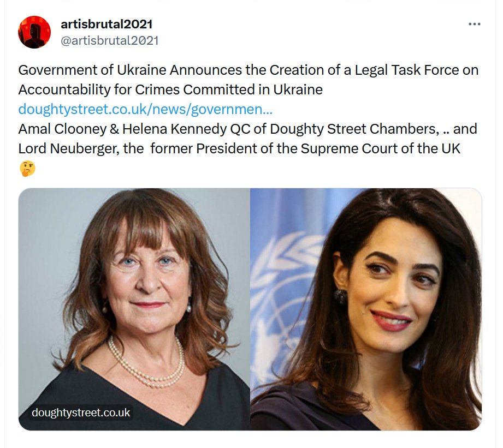The width and height of the screenshot is (503, 448).
Task: Open the more options ellipsis menu
Action: (x=474, y=24)
